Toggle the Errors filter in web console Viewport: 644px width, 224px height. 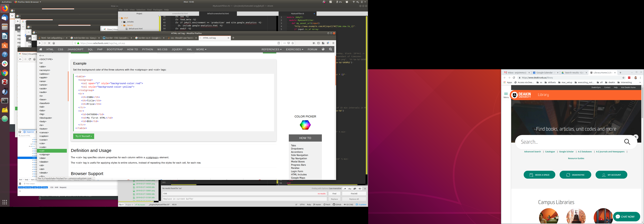click(x=21, y=187)
